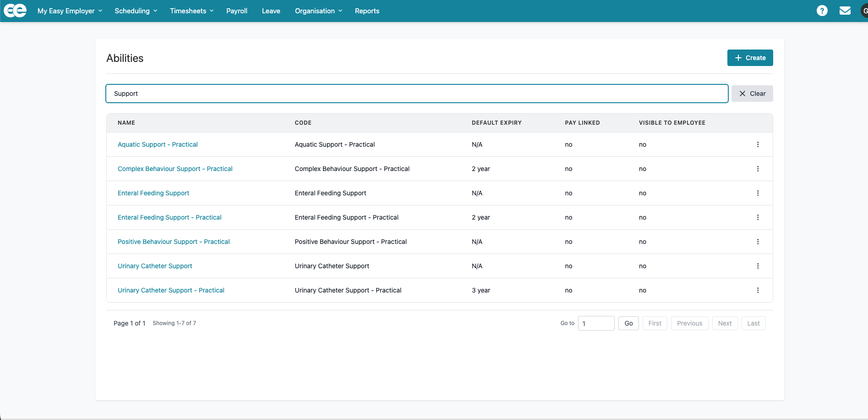The height and width of the screenshot is (420, 868).
Task: Click the First page button
Action: point(655,323)
